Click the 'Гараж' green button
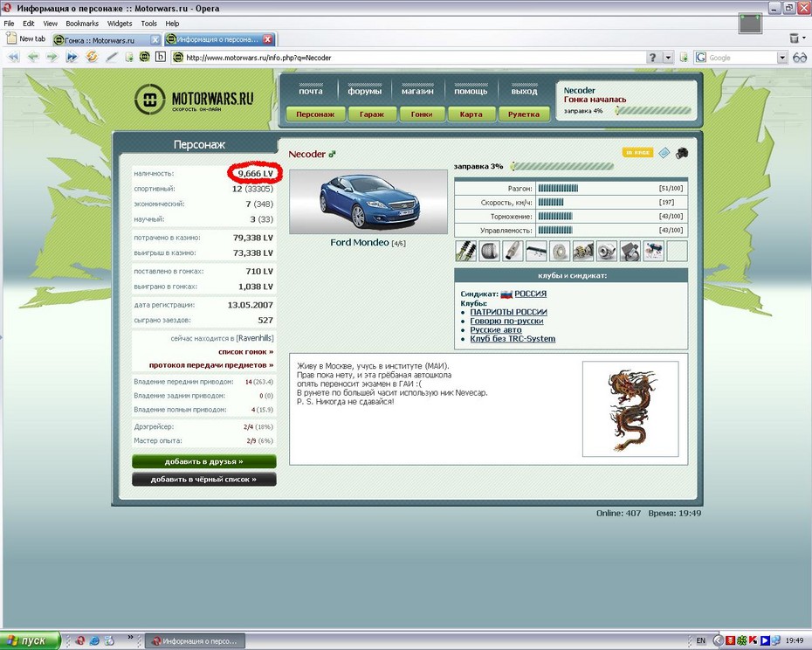Viewport: 812px width, 650px height. tap(372, 114)
